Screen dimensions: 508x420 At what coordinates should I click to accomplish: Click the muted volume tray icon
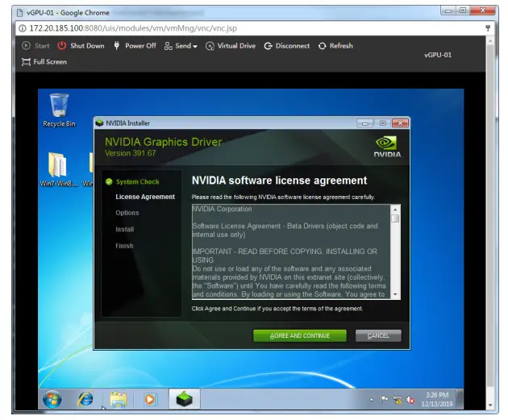(x=410, y=400)
